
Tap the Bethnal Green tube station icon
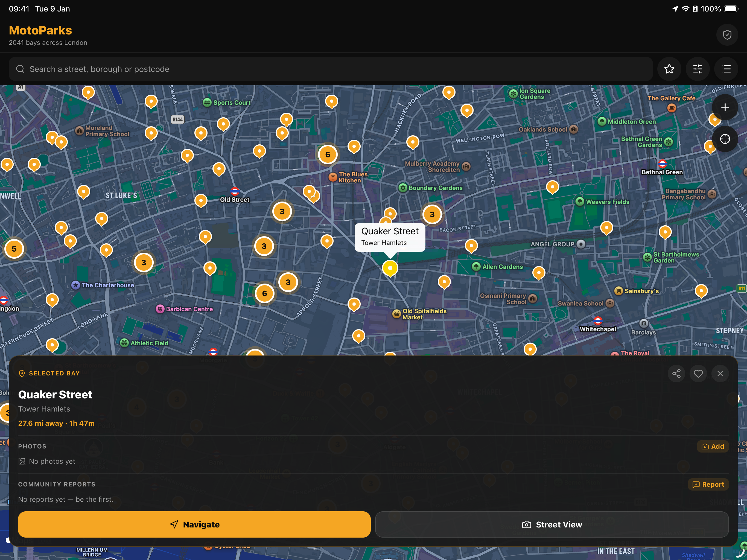(x=662, y=164)
